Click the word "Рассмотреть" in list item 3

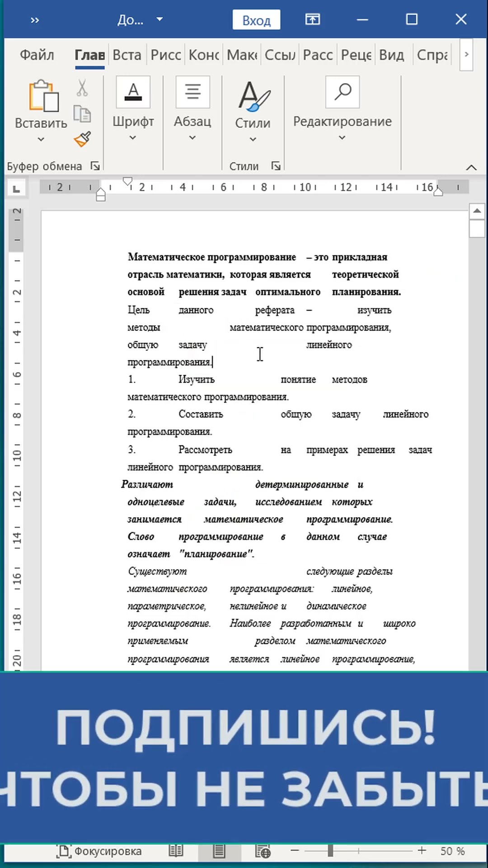click(x=205, y=450)
